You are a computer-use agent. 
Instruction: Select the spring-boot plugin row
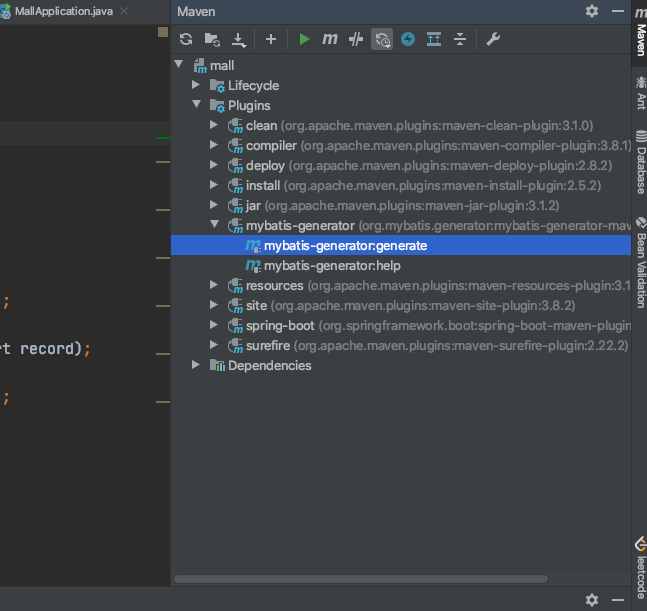(401, 326)
